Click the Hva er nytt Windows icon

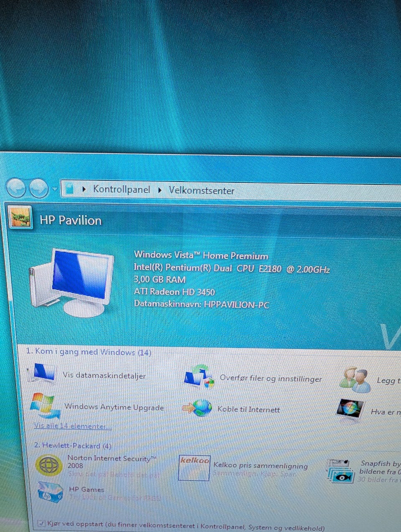[350, 410]
